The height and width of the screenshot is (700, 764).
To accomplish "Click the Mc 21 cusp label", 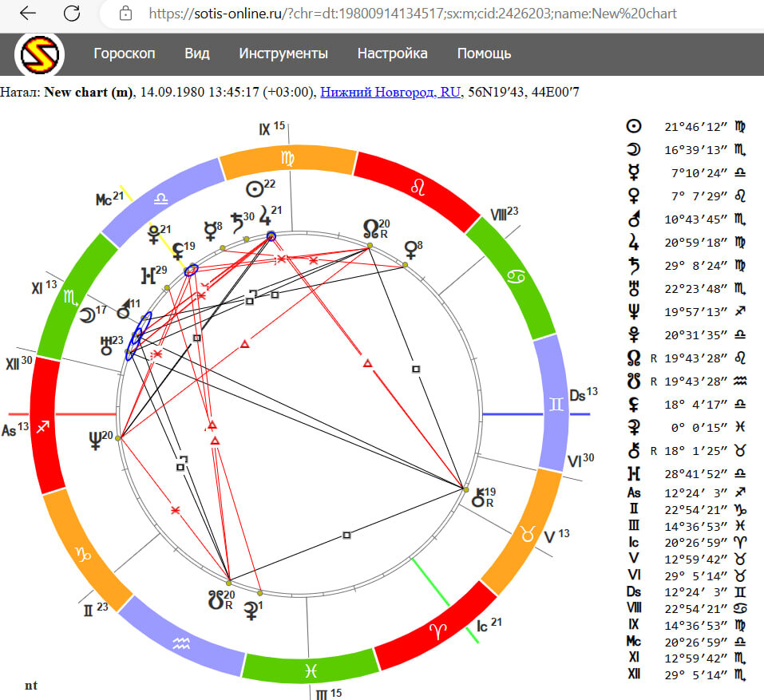I will click(x=109, y=199).
